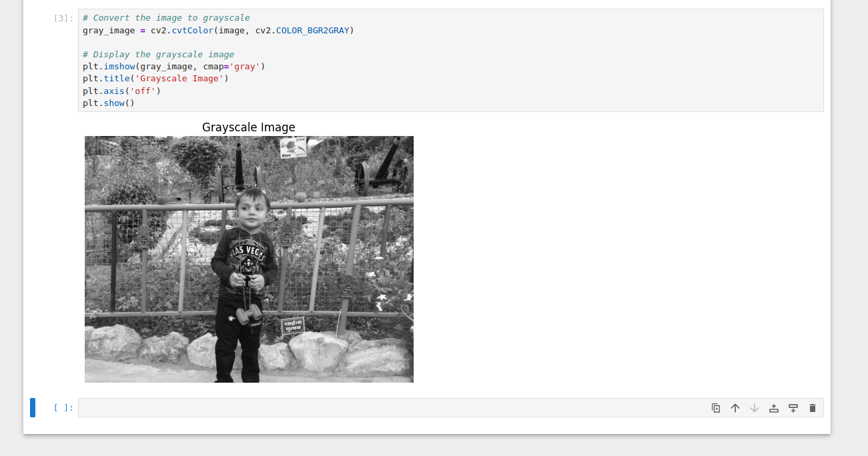Screen dimensions: 868x456
Task: Place cursor on the plt.axis('off') line
Action: [x=122, y=91]
